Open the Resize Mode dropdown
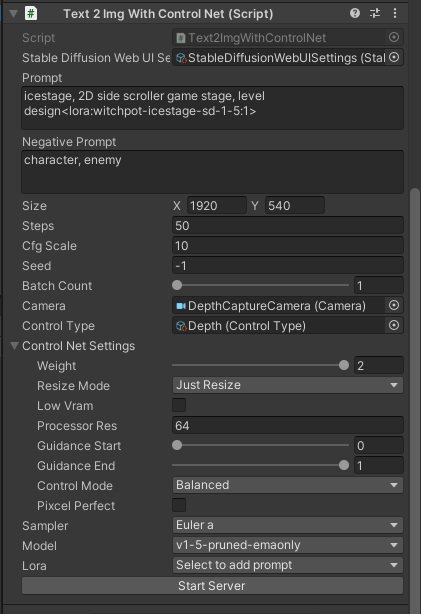The image size is (421, 614). tap(287, 385)
